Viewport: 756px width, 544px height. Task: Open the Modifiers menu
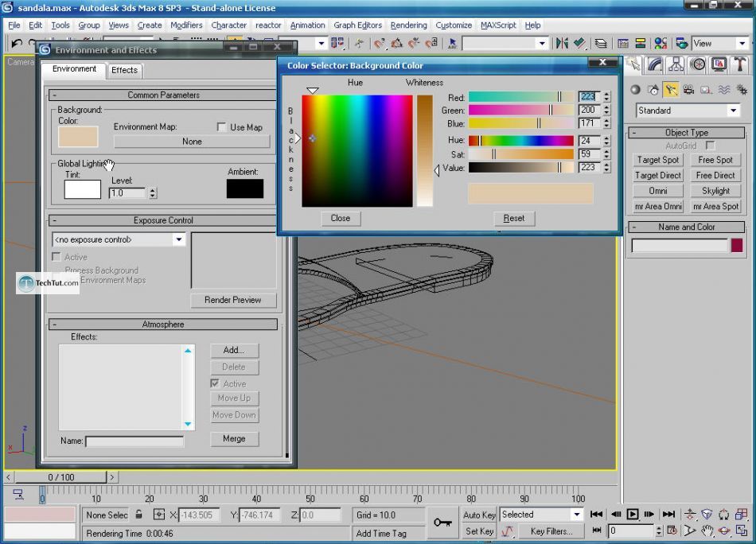186,25
